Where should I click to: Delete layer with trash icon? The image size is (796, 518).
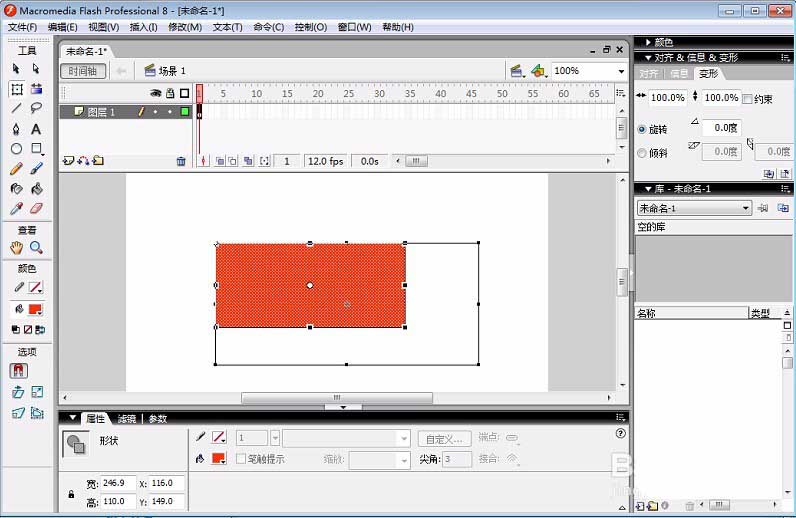pyautogui.click(x=181, y=161)
